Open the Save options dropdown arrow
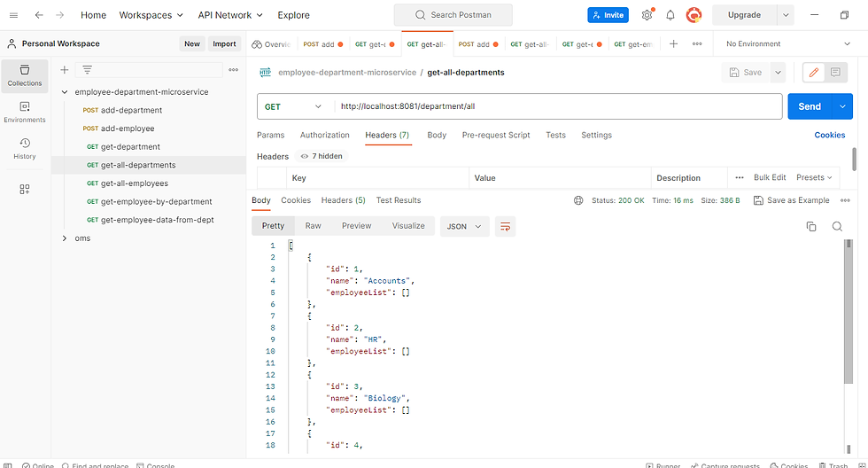Viewport: 868px width, 468px height. [x=778, y=73]
